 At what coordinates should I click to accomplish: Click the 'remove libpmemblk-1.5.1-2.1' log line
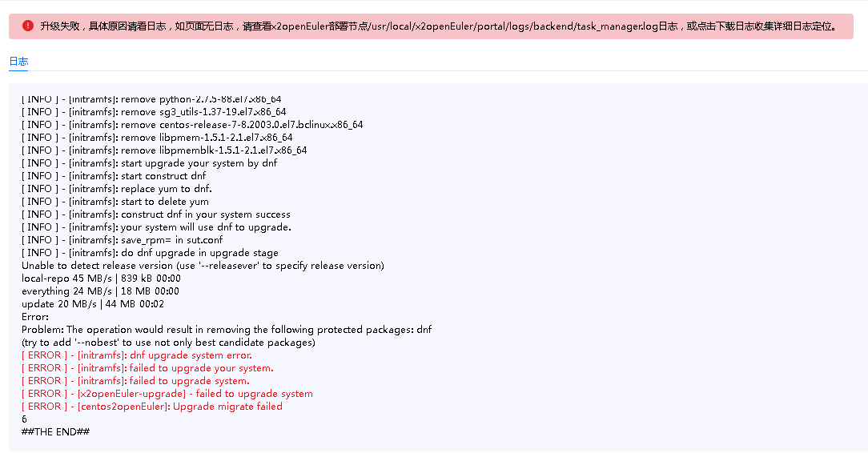[164, 150]
